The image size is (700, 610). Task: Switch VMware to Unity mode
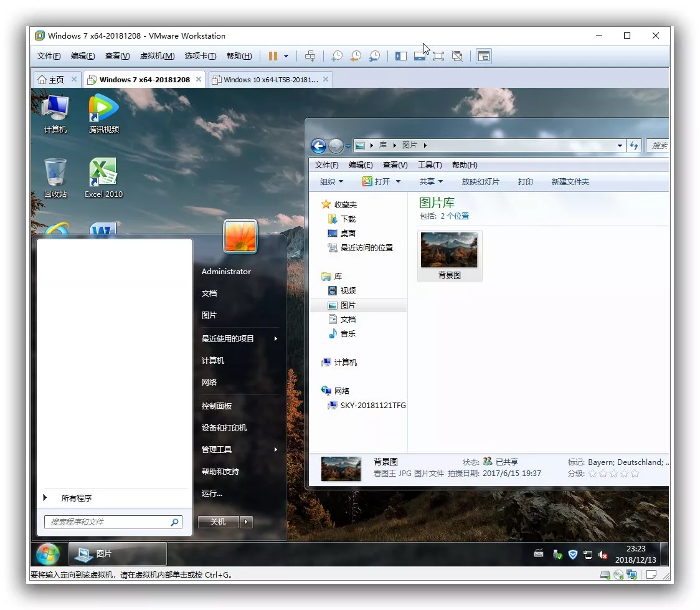point(457,56)
